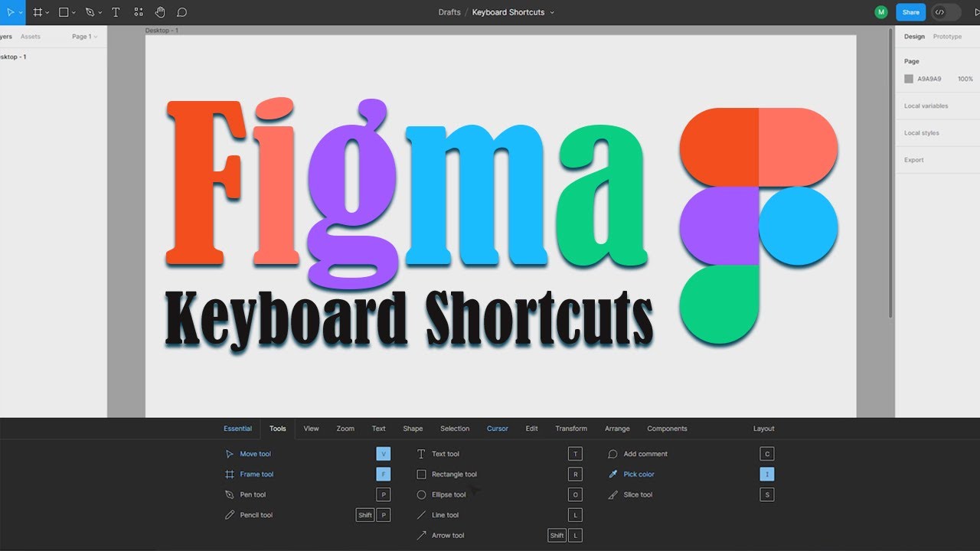Open the Components shortcuts tab
This screenshot has width=980, height=551.
(x=667, y=429)
